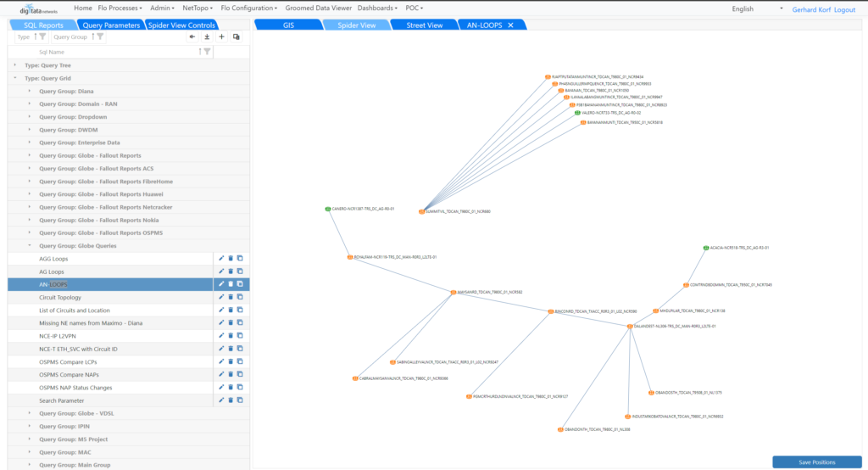Click filter icon on Query Group chip
The width and height of the screenshot is (868, 470).
coord(100,36)
